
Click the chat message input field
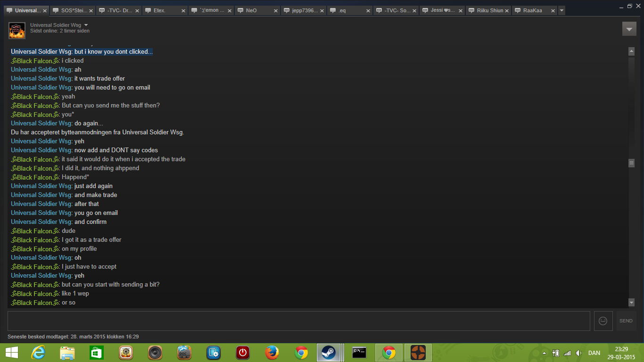point(298,321)
